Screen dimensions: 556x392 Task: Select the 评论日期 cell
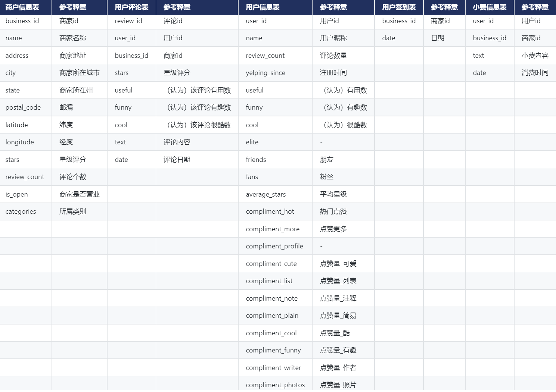pos(197,160)
